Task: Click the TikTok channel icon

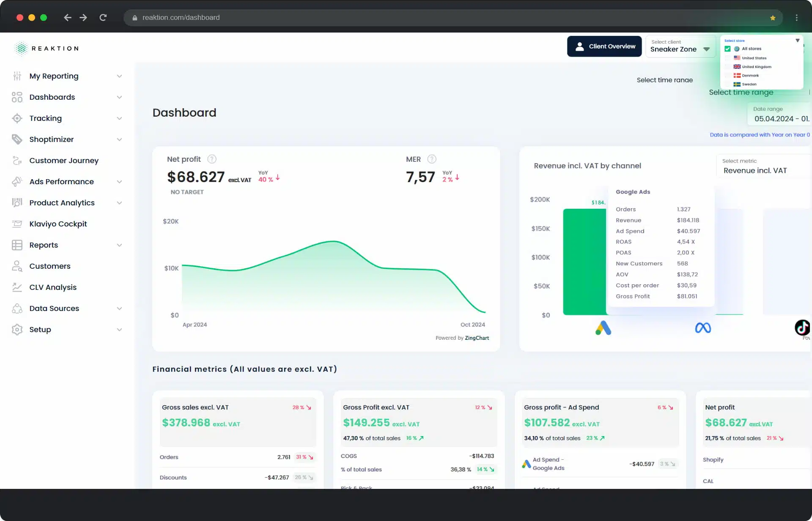Action: coord(802,327)
